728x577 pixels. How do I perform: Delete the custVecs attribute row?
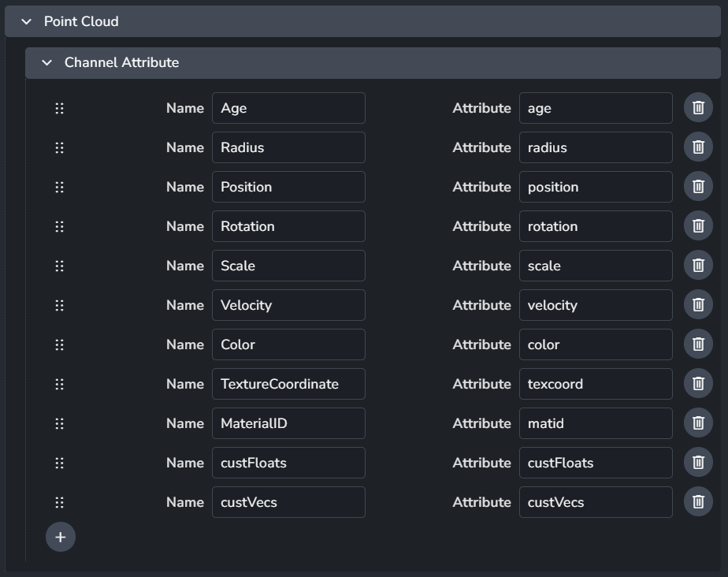coord(698,502)
